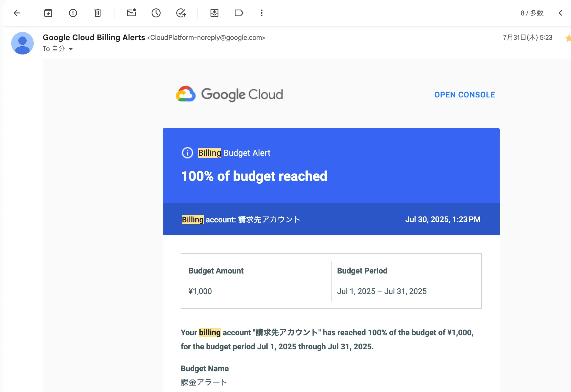Click the email timestamp 7月31日(木) 5:23

pyautogui.click(x=527, y=38)
